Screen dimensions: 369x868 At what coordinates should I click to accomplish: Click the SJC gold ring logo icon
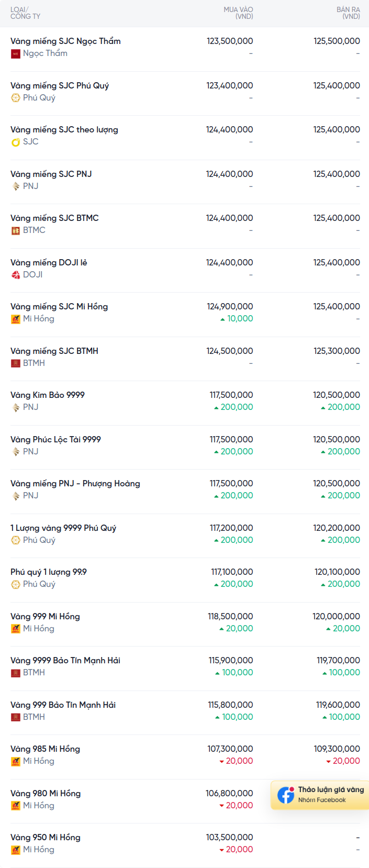(x=16, y=142)
